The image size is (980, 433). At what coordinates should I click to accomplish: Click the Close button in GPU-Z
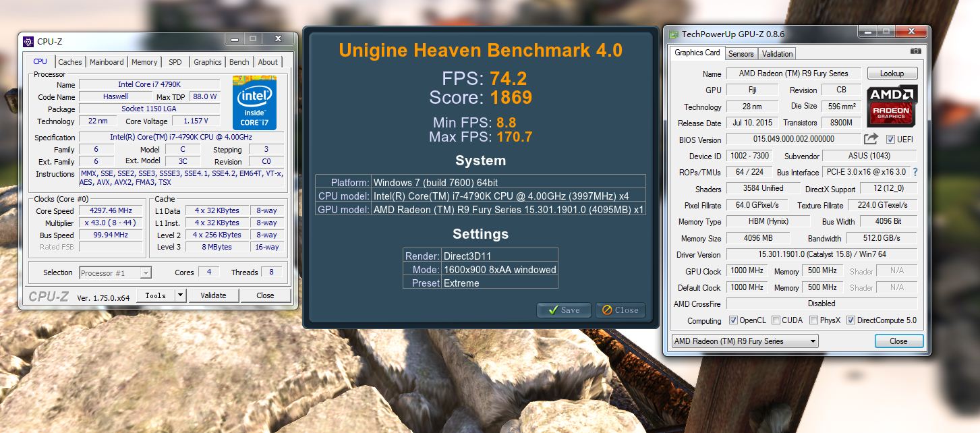(x=898, y=341)
